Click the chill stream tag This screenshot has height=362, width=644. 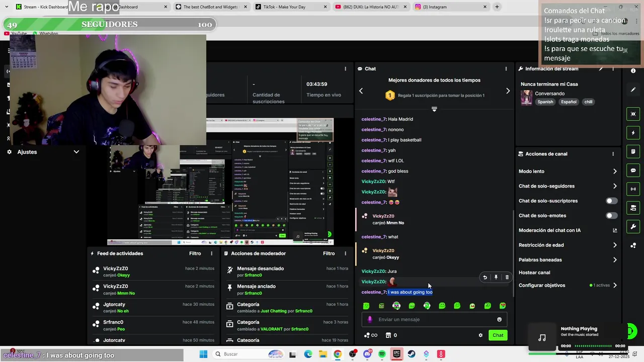click(588, 102)
